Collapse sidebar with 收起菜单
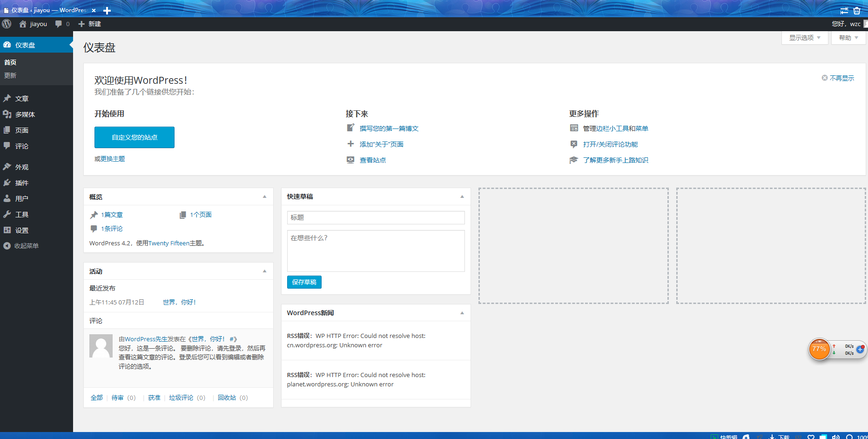868x439 pixels. click(x=21, y=246)
